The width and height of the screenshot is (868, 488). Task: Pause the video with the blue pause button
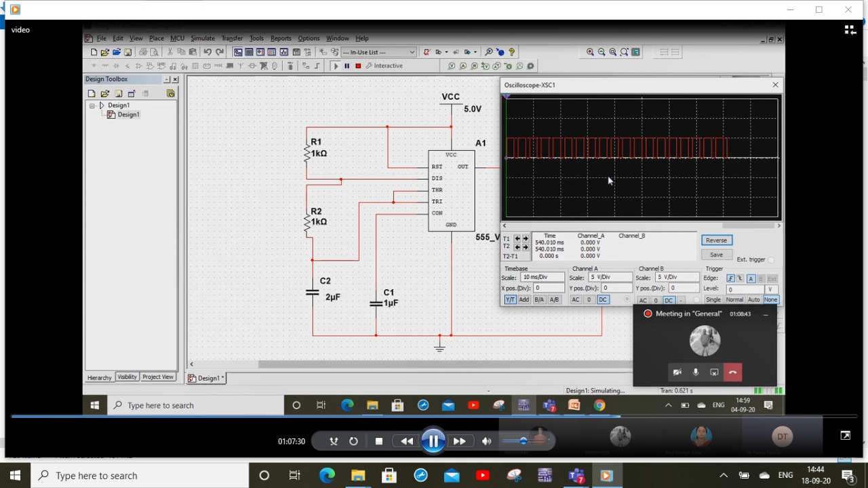click(433, 441)
